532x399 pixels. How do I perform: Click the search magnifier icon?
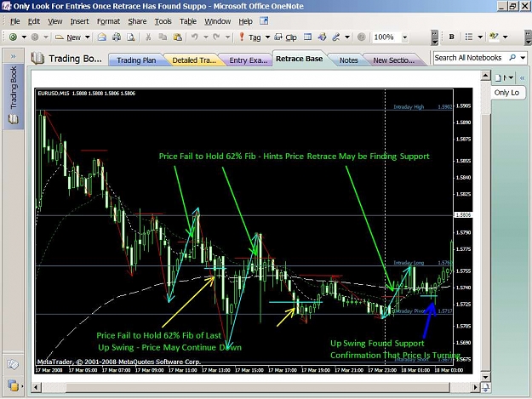tap(512, 58)
